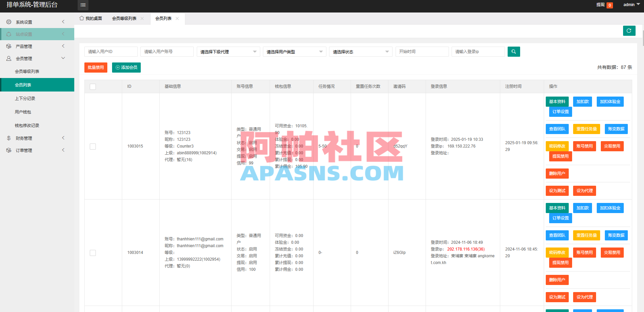This screenshot has height=312, width=644.
Task: Click the 请输入用户ID input field
Action: [x=111, y=51]
